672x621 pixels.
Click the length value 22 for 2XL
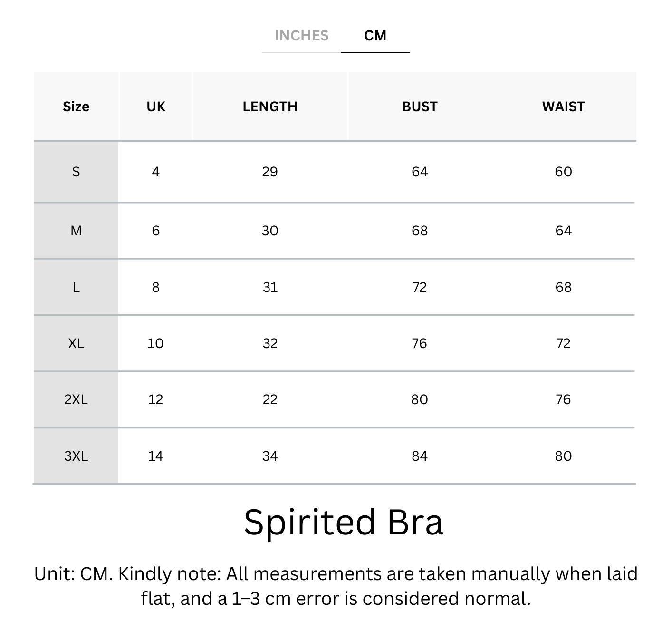270,399
